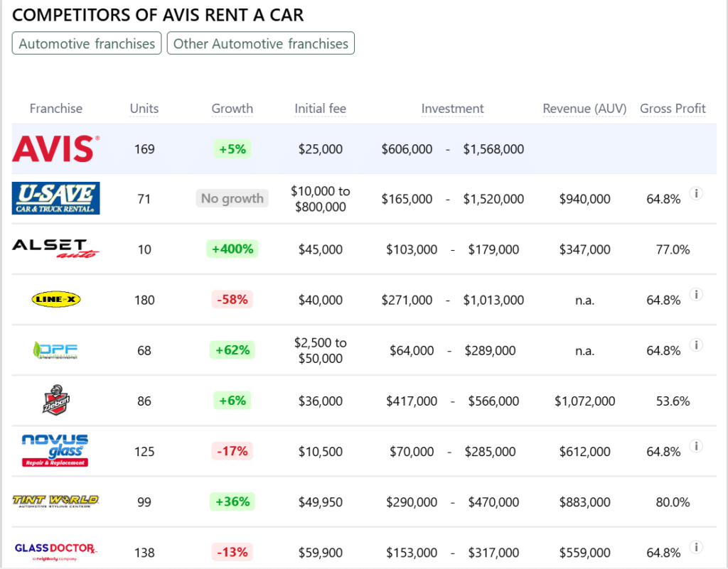Image resolution: width=728 pixels, height=569 pixels.
Task: Click Competitors of Avis Rent A Car heading
Action: (x=158, y=15)
